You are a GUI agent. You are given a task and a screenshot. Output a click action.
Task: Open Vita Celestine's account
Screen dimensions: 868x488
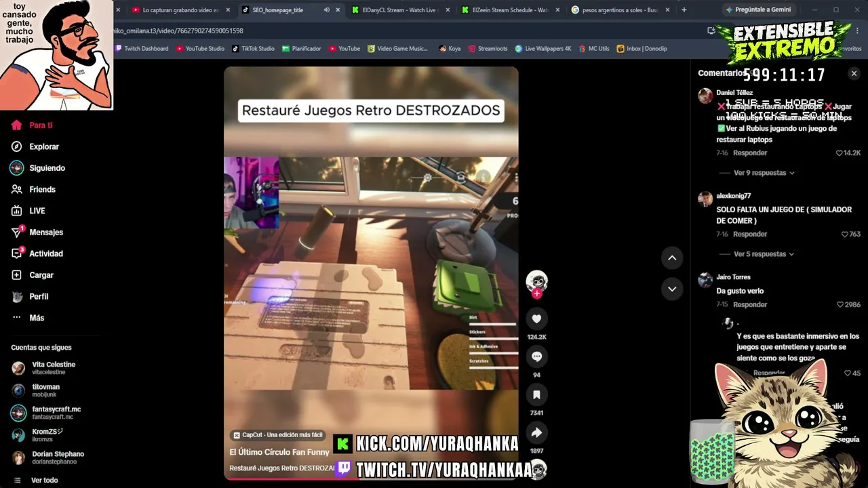44,368
